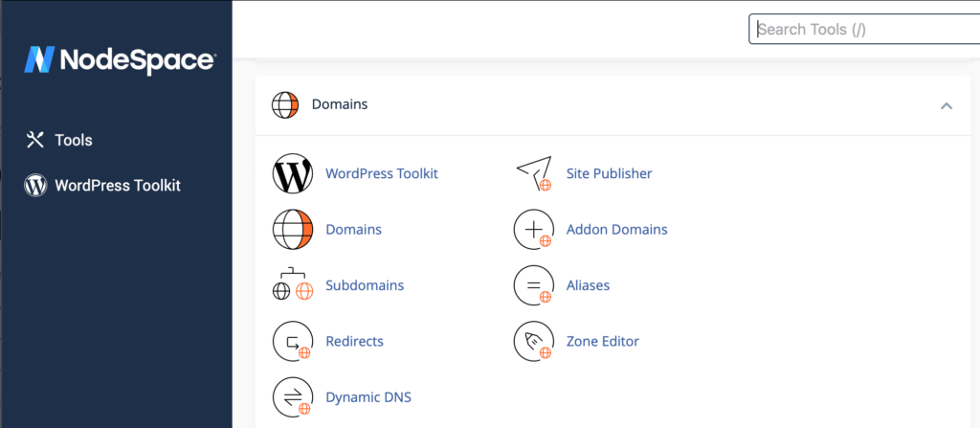The image size is (980, 428).
Task: Open the Zone Editor link
Action: [x=603, y=342]
